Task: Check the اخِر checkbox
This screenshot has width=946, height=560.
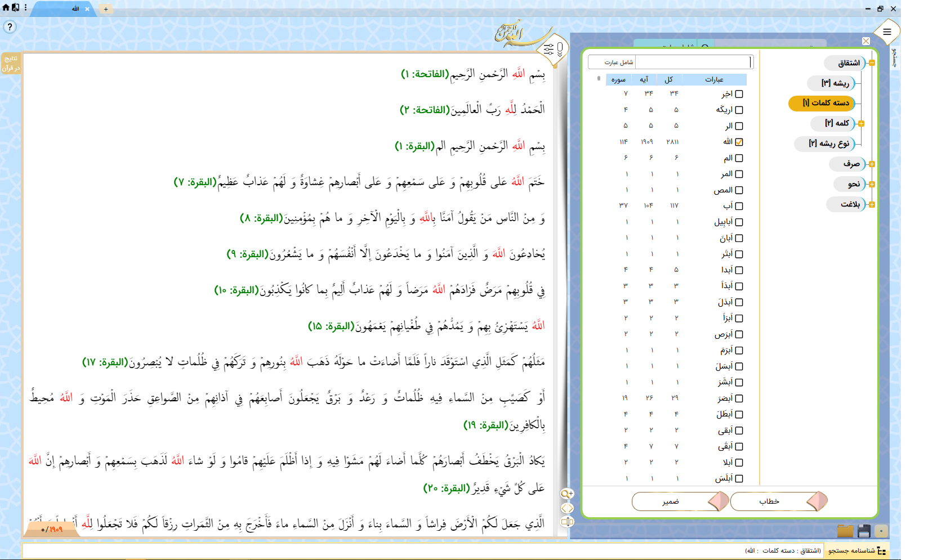Action: 739,94
